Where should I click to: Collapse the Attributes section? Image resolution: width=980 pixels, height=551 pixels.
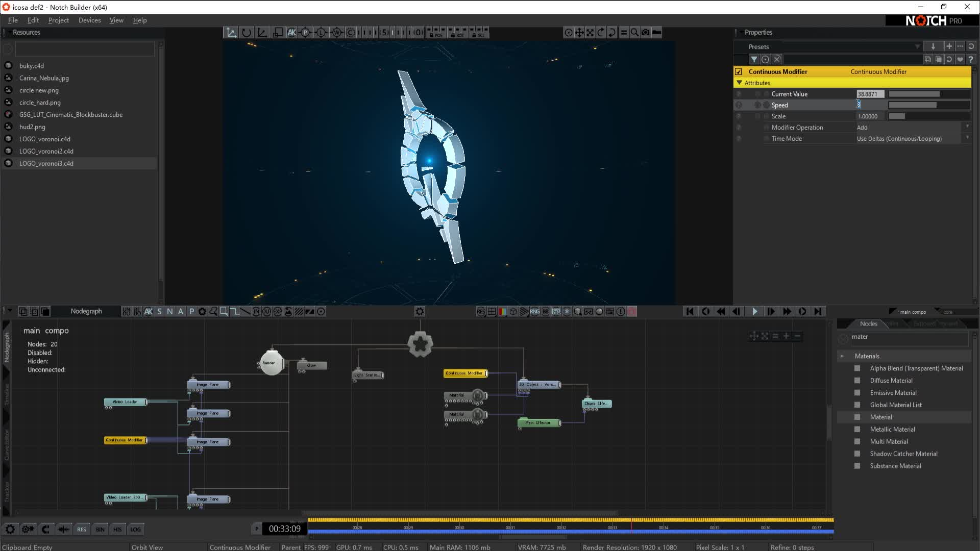pyautogui.click(x=739, y=83)
